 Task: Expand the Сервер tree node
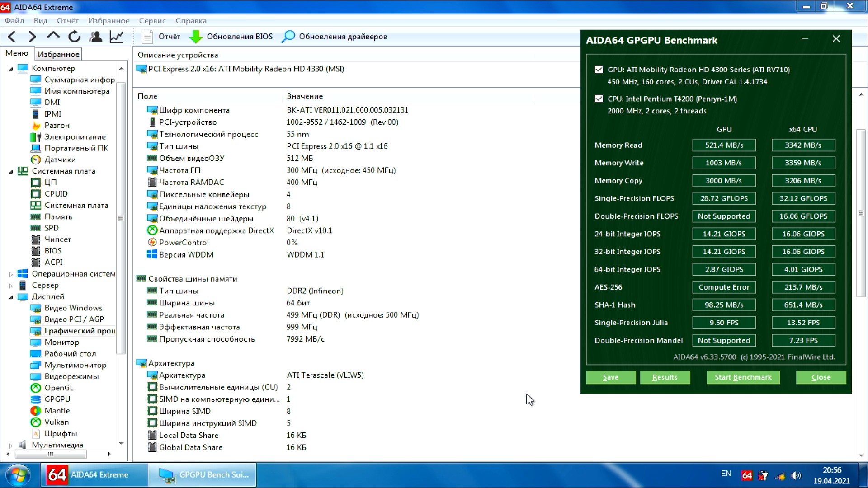[x=11, y=286]
